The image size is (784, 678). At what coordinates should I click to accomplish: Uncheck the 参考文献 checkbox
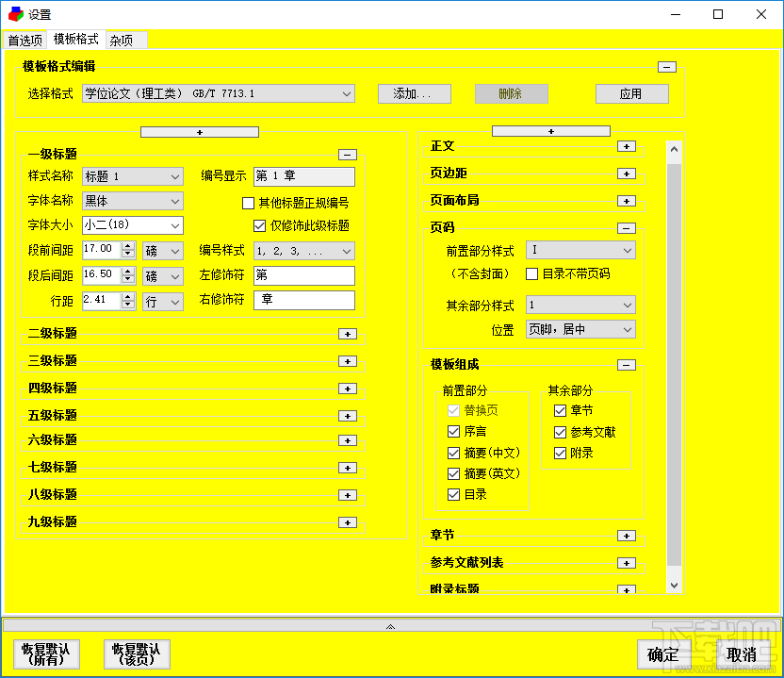(560, 432)
